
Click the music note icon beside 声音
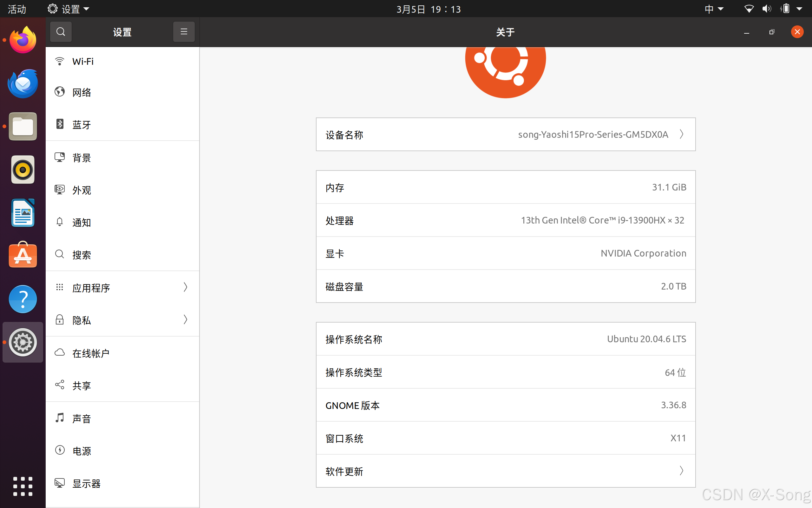pos(60,418)
